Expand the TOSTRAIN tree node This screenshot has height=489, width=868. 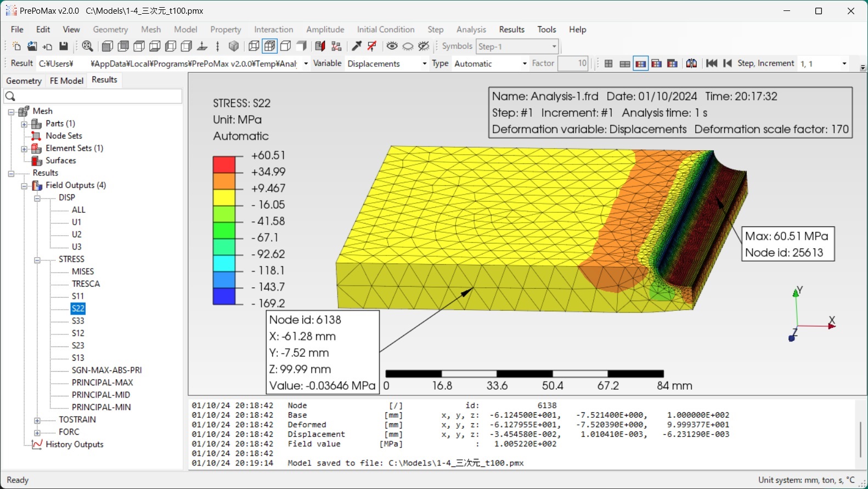tap(37, 420)
